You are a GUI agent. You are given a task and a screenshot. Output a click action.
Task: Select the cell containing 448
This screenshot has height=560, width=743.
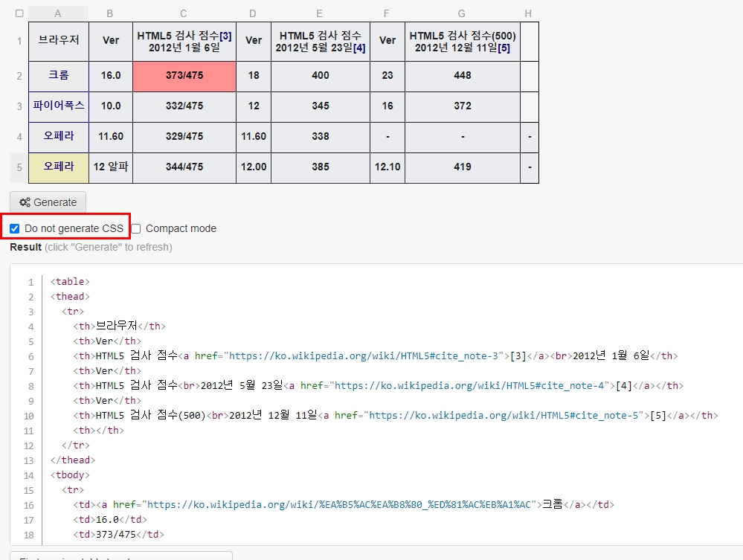coord(463,76)
